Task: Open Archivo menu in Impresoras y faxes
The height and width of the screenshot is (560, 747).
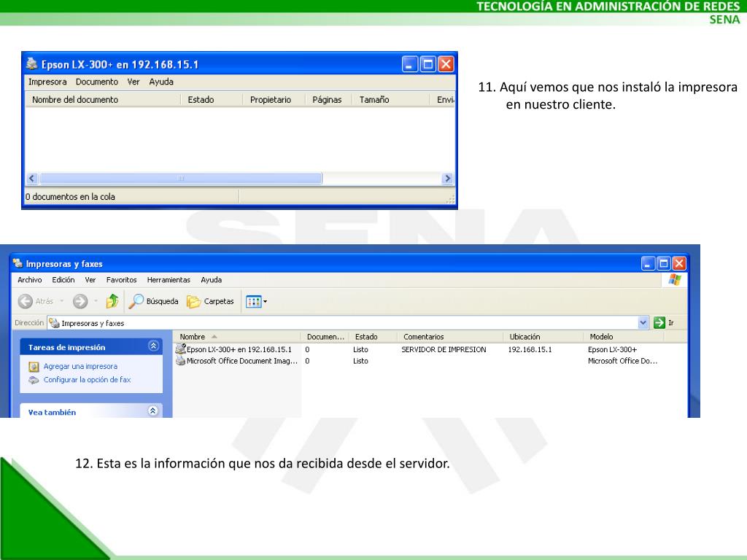Action: point(29,280)
